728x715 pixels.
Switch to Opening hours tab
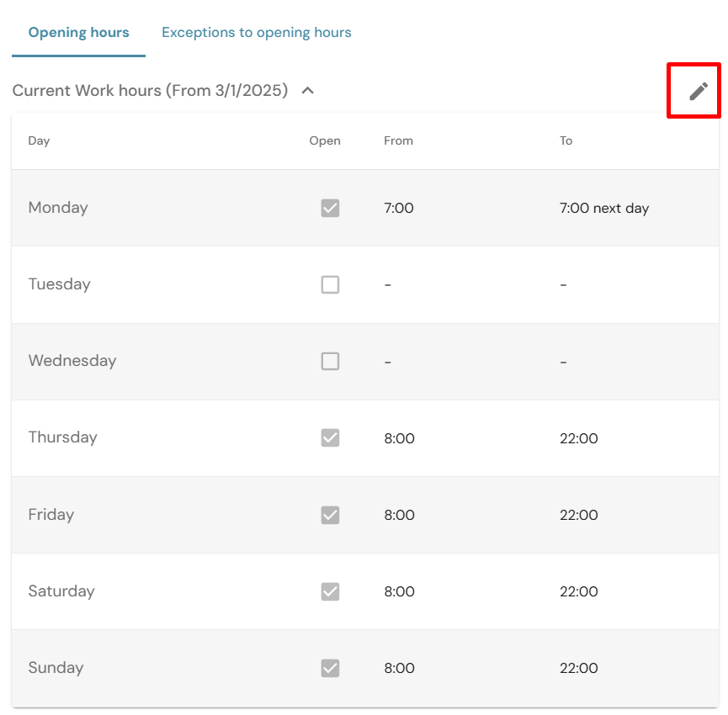(x=78, y=33)
